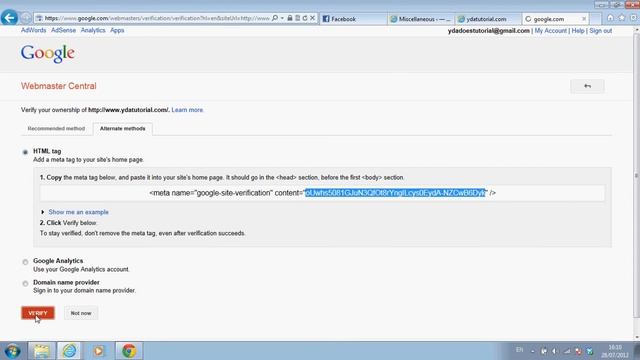The image size is (640, 360).
Task: Click the taskbar clock and date
Action: pyautogui.click(x=615, y=351)
